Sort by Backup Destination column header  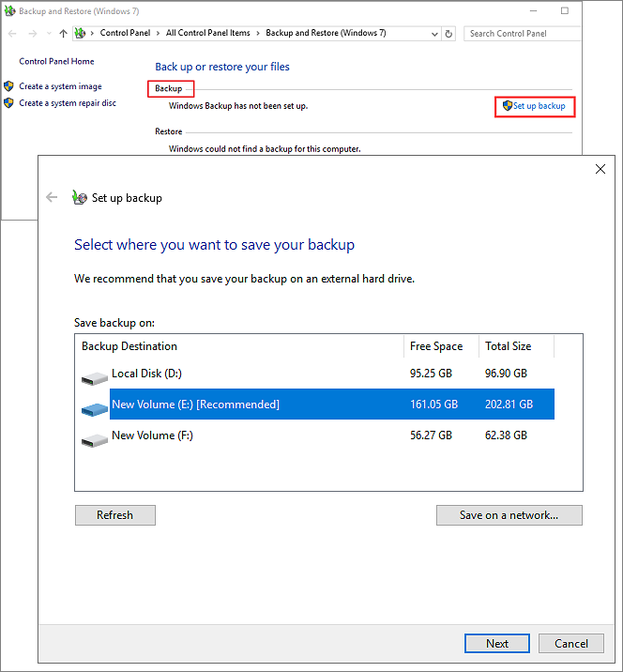coord(238,346)
